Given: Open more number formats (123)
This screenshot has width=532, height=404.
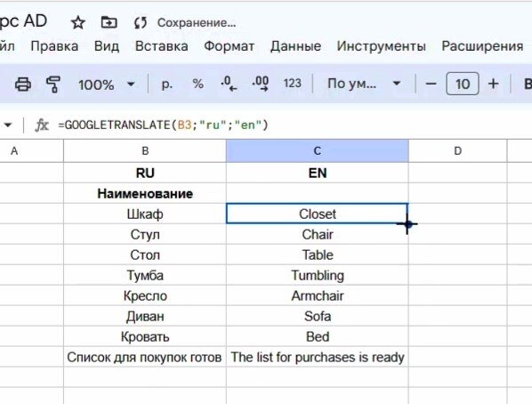Looking at the screenshot, I should 292,83.
